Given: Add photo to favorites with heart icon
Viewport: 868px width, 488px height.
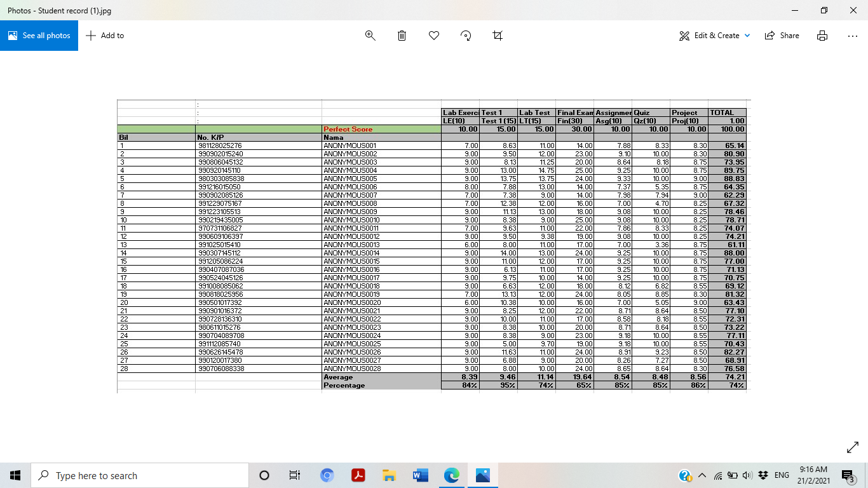Looking at the screenshot, I should pos(434,36).
